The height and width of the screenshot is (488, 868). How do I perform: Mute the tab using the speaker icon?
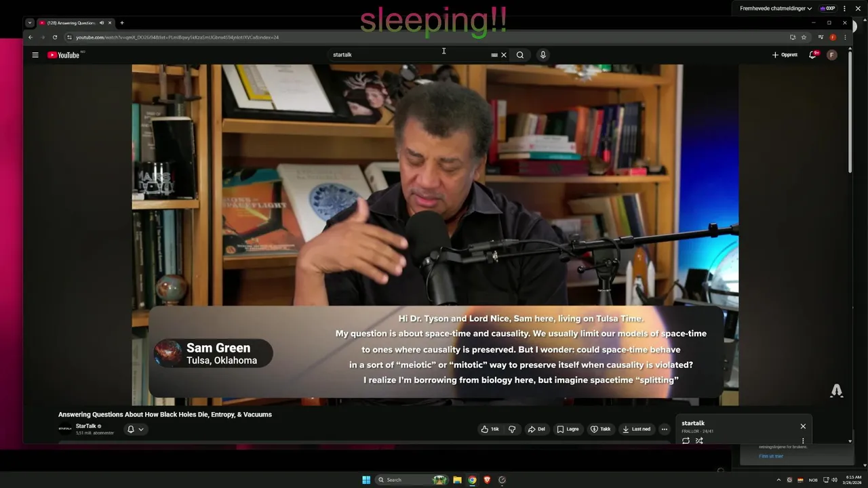(x=102, y=23)
